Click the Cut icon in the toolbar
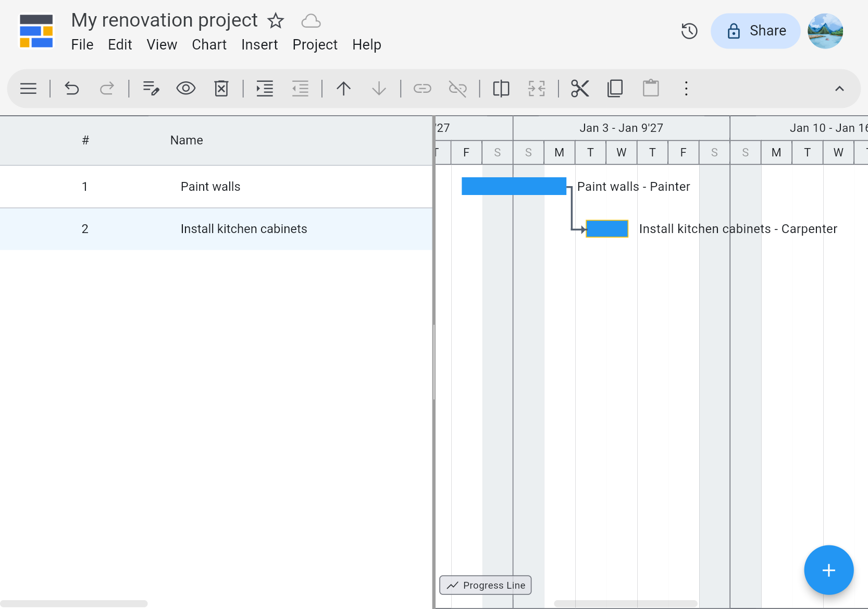Image resolution: width=868 pixels, height=609 pixels. [580, 88]
